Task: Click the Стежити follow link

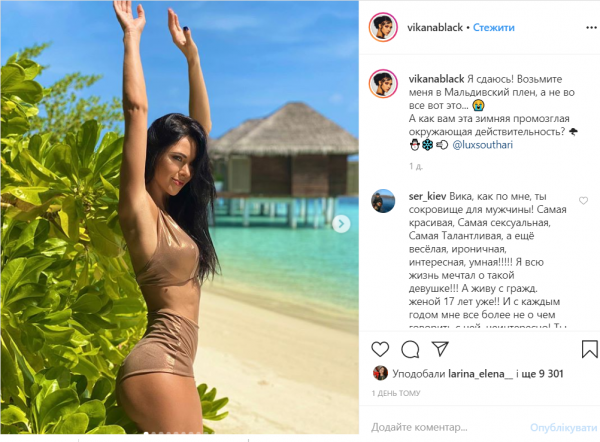Action: coord(494,28)
